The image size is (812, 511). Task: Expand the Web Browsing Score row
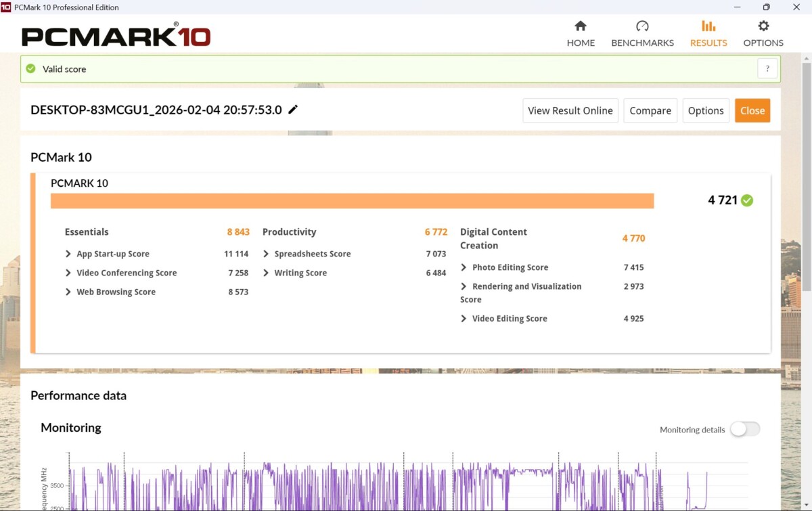[68, 292]
